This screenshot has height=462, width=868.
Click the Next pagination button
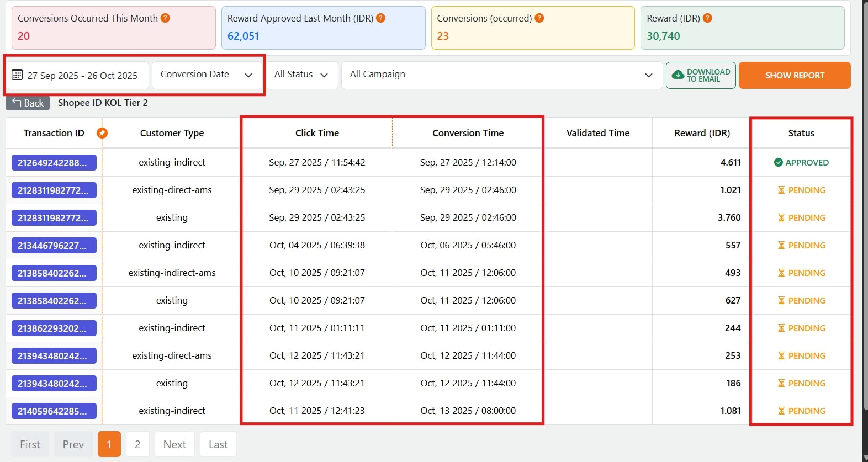point(174,444)
